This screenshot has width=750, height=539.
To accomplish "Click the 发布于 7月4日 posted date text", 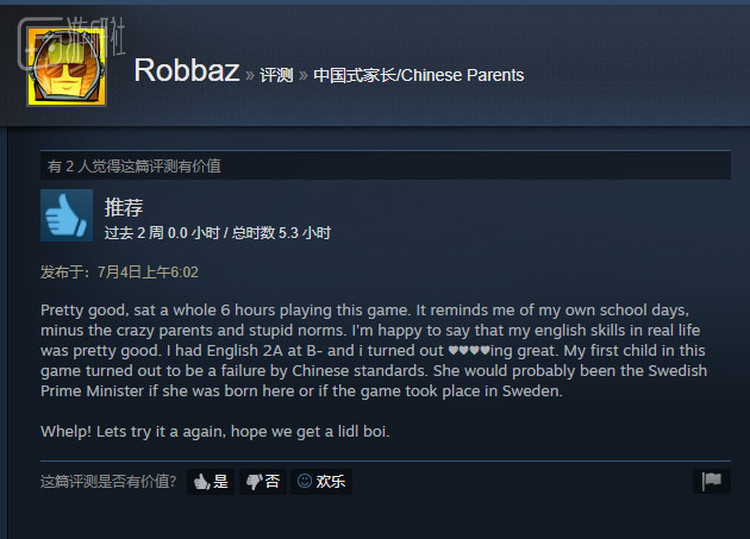I will [119, 272].
